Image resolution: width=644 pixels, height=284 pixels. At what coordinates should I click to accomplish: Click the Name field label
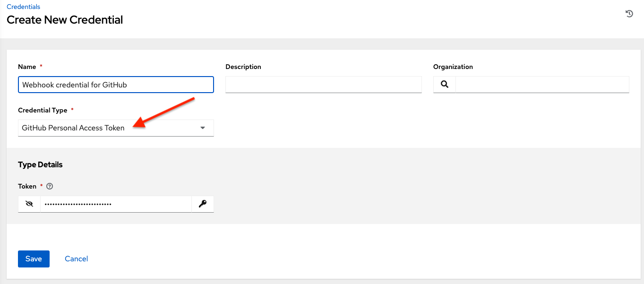(26, 67)
